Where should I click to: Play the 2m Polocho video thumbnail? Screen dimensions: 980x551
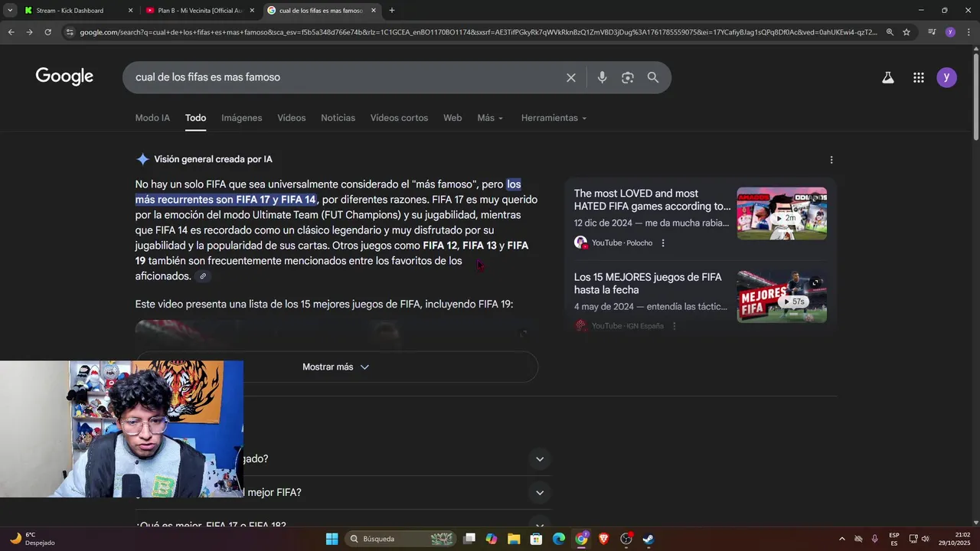click(x=782, y=214)
